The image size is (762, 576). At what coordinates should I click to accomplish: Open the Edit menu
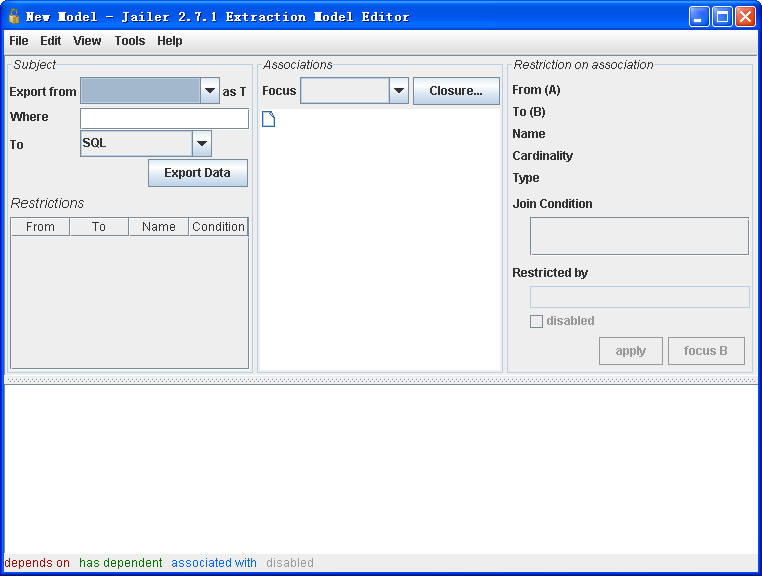pyautogui.click(x=51, y=41)
